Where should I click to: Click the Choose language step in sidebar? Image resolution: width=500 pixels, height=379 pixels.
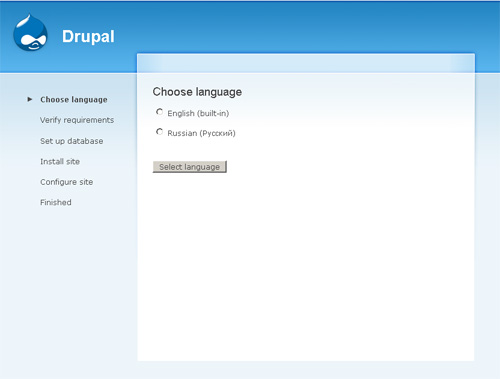pos(74,100)
